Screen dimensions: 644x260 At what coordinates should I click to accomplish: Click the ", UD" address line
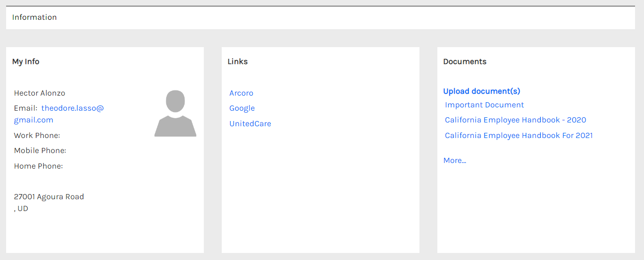tap(21, 209)
